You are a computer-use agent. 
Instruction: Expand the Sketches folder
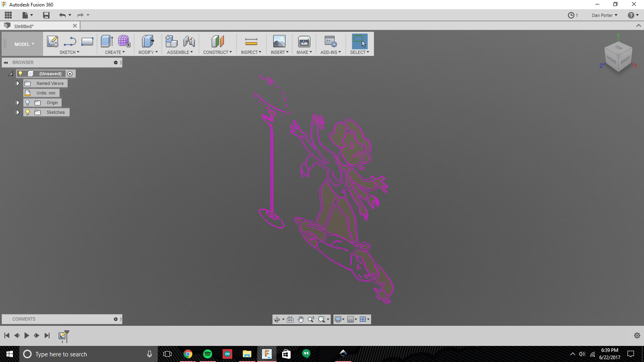[18, 112]
